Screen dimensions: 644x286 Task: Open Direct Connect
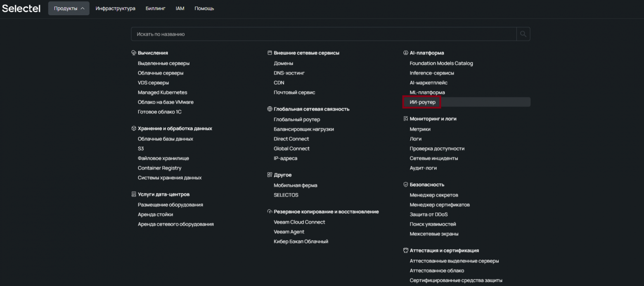tap(291, 139)
